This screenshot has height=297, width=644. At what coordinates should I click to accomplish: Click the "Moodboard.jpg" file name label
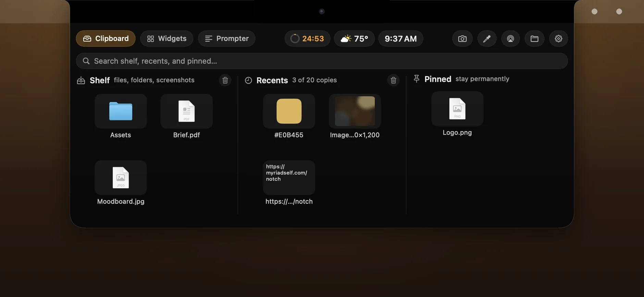tap(121, 201)
